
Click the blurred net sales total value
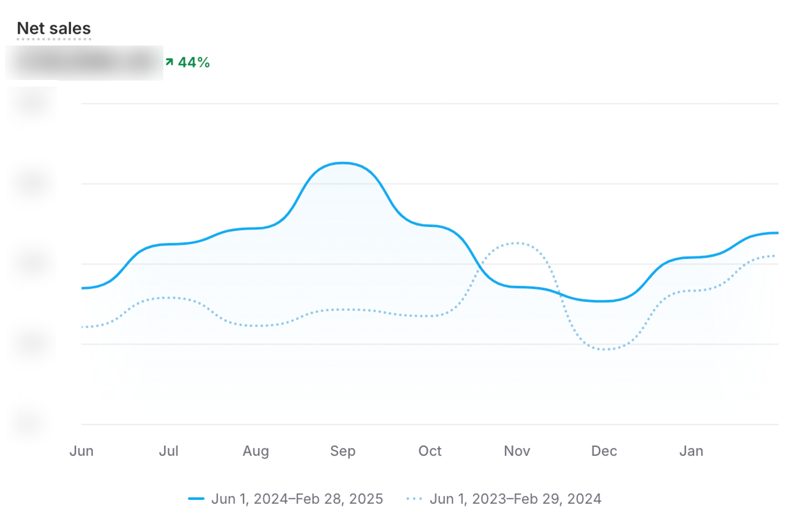84,63
